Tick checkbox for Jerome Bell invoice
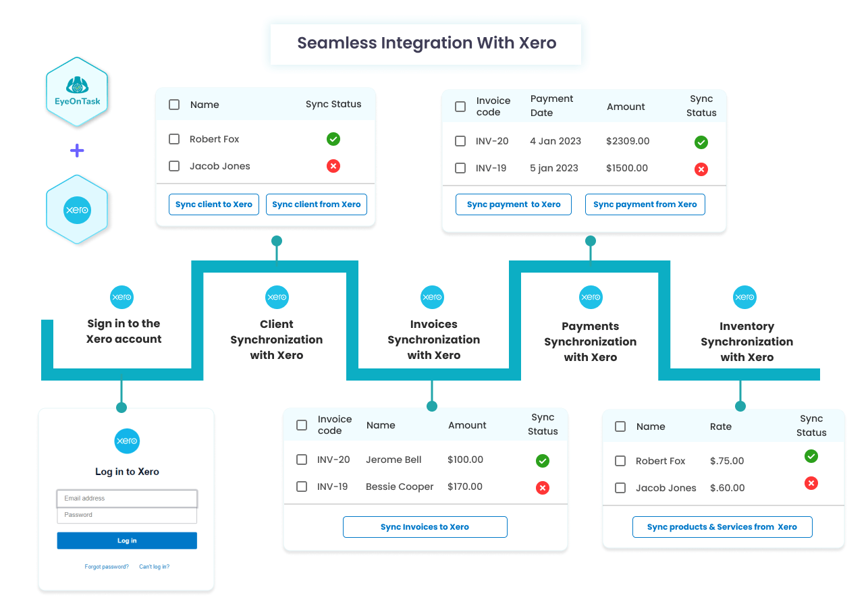Image resolution: width=868 pixels, height=610 pixels. coord(302,460)
